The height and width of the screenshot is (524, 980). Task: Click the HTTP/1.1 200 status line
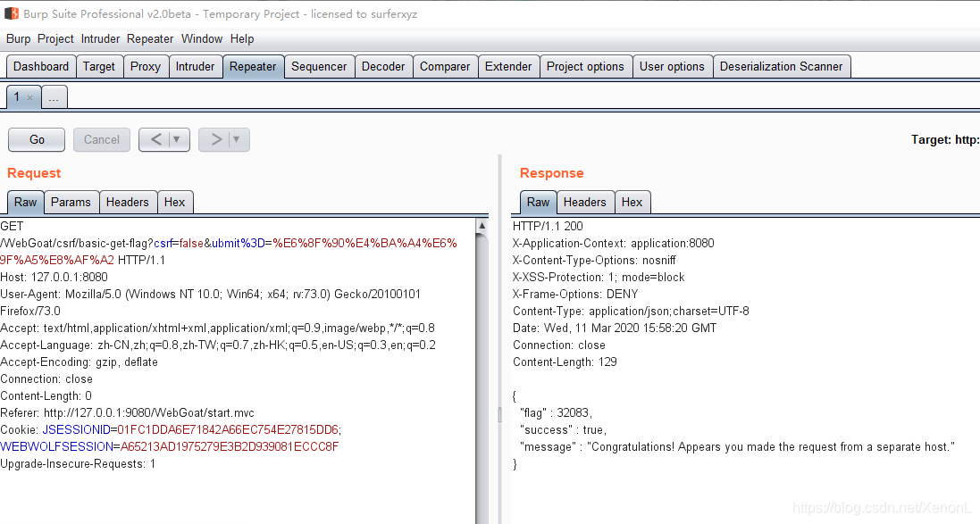pyautogui.click(x=548, y=226)
